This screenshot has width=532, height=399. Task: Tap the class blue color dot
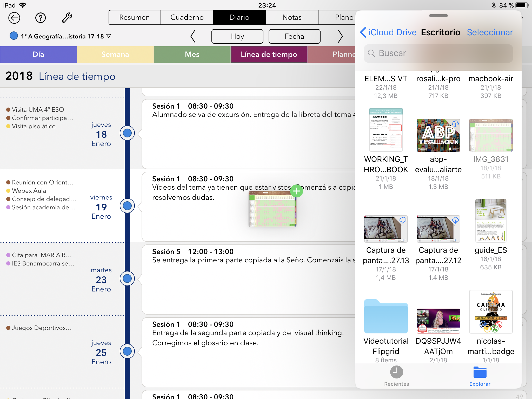click(x=14, y=36)
